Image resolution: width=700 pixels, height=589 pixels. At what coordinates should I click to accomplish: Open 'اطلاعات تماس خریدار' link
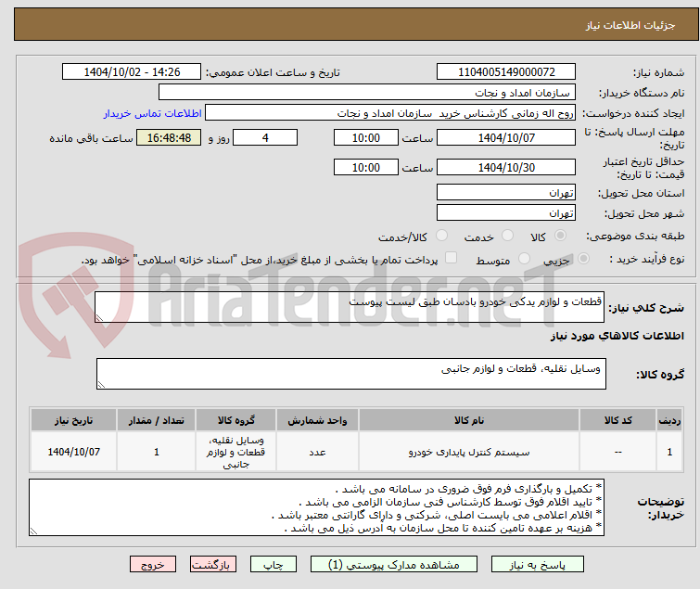(x=153, y=113)
